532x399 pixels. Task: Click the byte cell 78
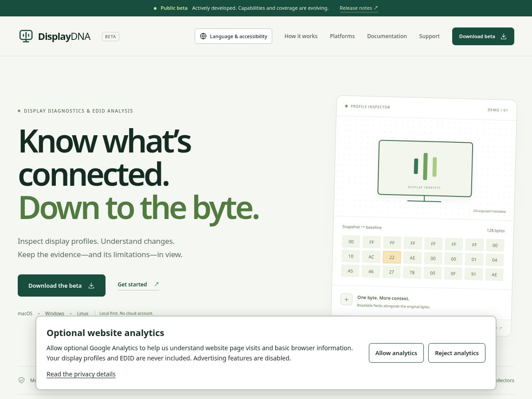412,273
